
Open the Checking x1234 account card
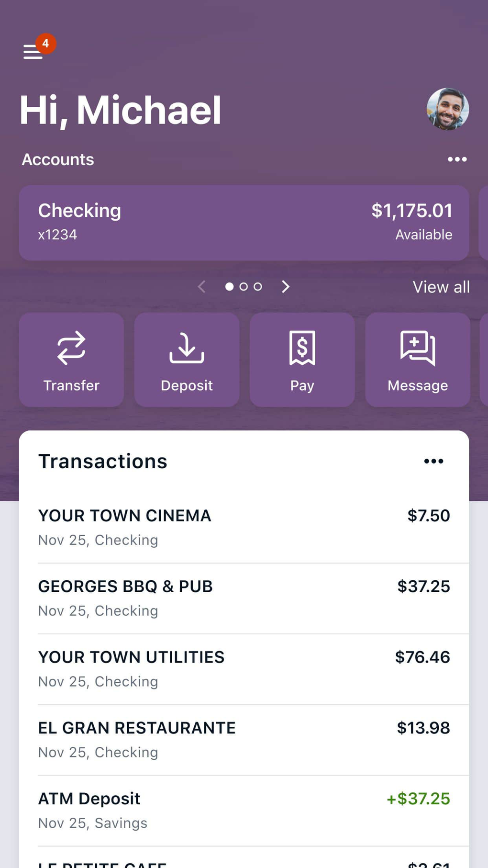tap(244, 223)
